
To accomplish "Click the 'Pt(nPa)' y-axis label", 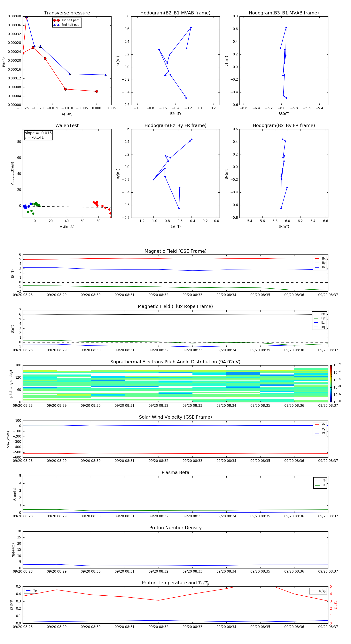I will [4, 61].
